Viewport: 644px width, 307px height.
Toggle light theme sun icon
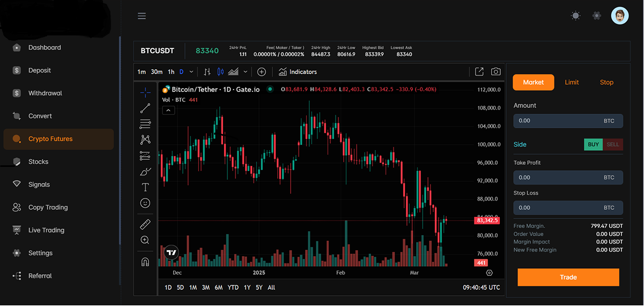pos(575,16)
